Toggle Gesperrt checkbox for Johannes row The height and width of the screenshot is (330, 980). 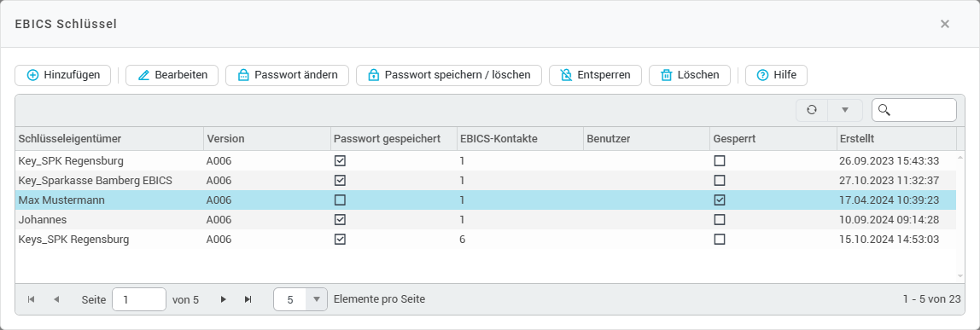[x=720, y=220]
